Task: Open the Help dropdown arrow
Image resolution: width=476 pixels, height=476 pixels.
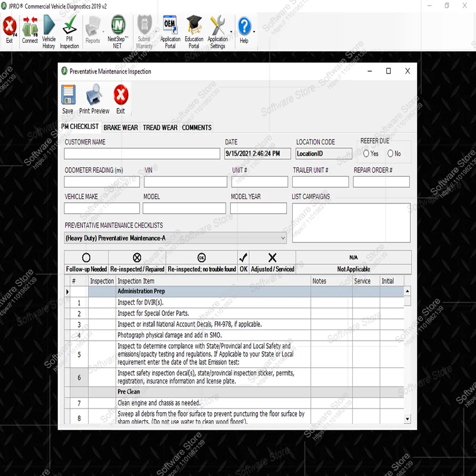Action: [x=254, y=31]
